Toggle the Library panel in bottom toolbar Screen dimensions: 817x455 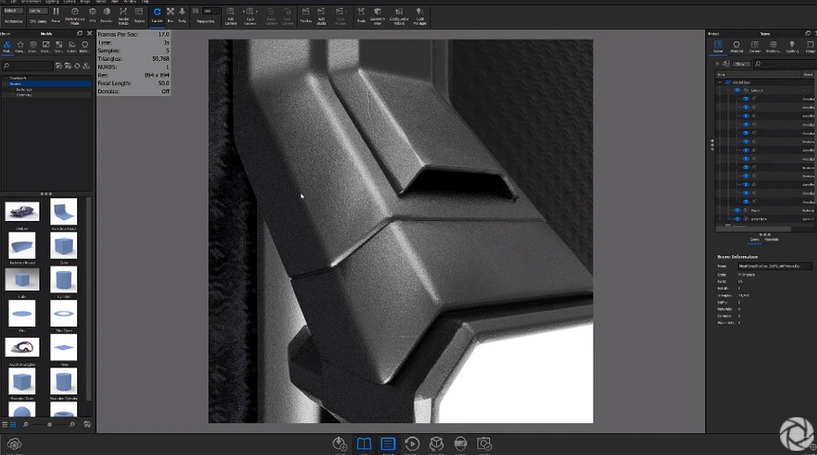363,443
